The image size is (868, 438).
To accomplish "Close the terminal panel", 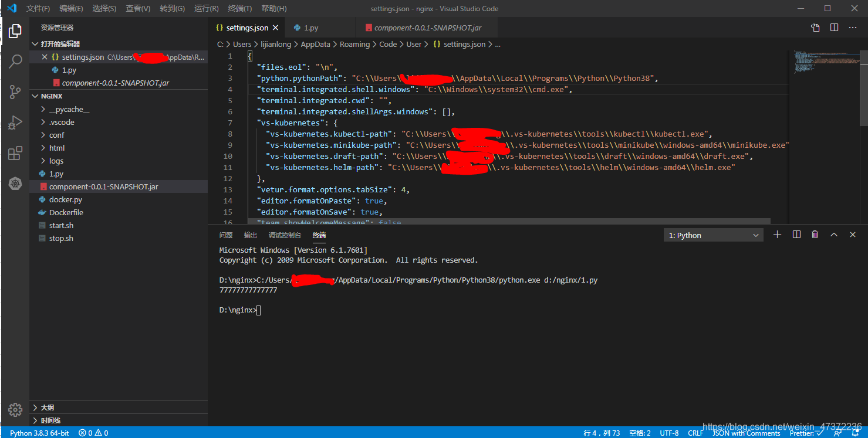I will click(x=853, y=235).
